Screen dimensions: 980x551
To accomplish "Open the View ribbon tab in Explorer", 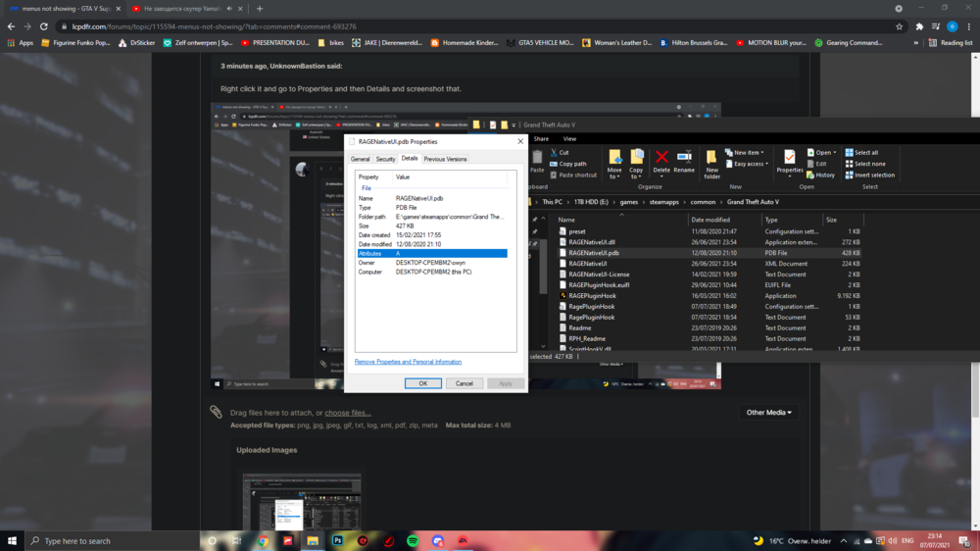I will coord(569,139).
